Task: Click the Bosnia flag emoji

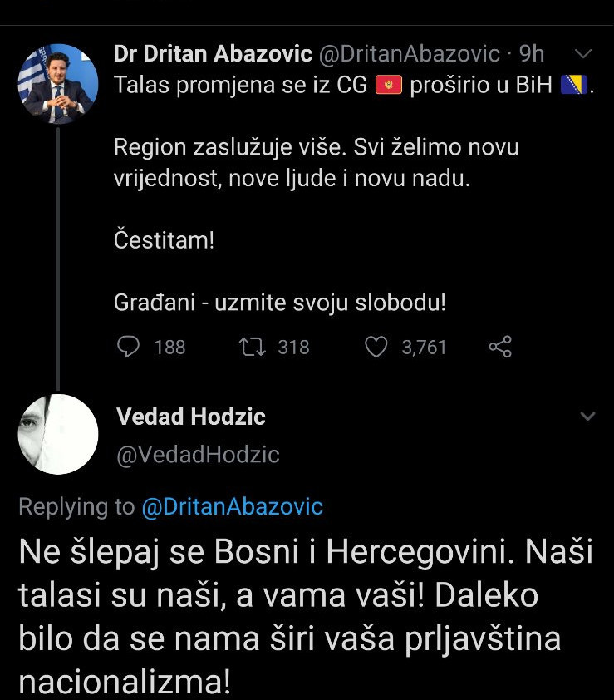Action: pos(574,86)
